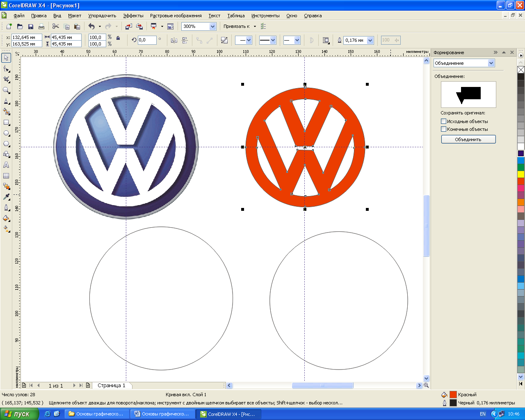Open the end arrowhead dropdown

(297, 40)
